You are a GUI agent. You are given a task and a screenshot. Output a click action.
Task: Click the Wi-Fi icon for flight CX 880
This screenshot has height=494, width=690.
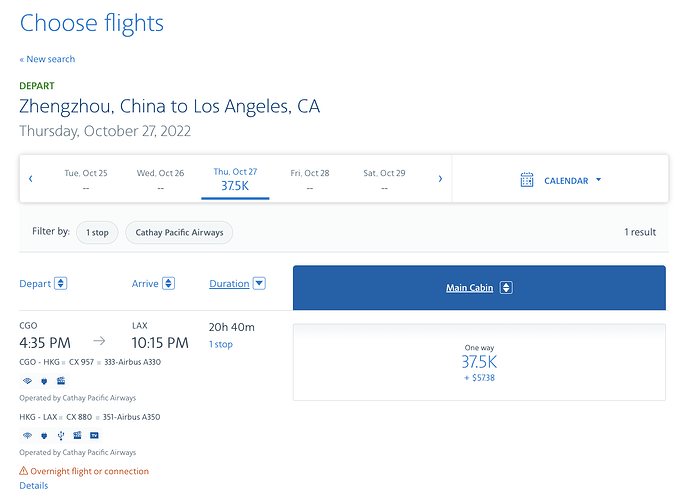(26, 436)
